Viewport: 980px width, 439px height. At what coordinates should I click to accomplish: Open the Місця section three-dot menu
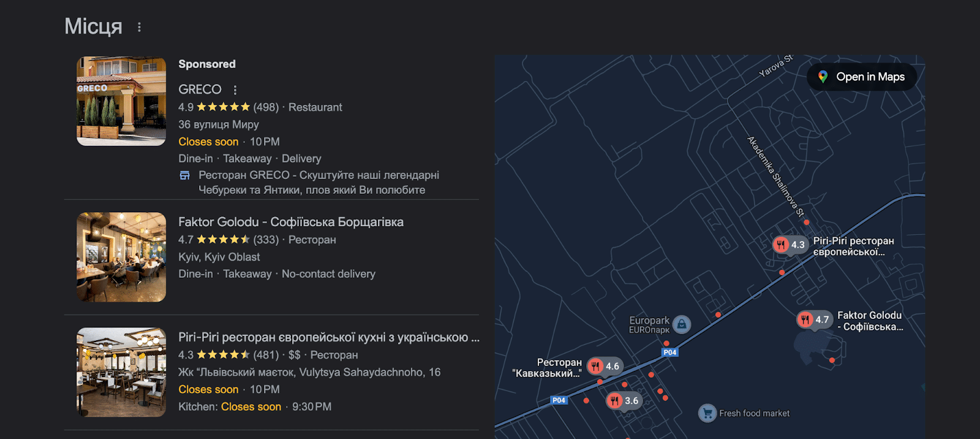140,27
